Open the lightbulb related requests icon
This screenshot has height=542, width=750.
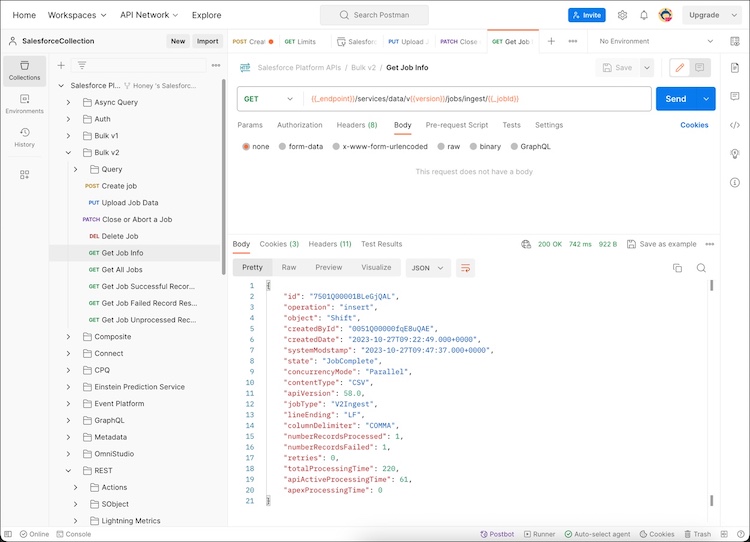tap(735, 154)
